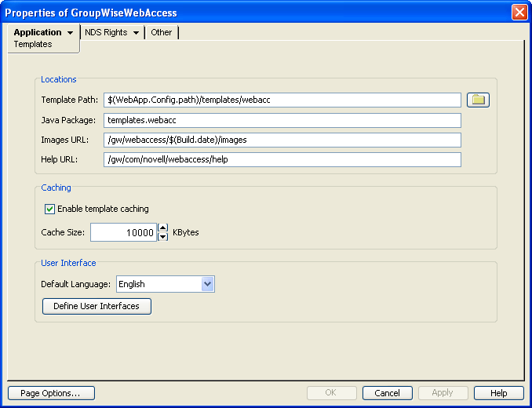The width and height of the screenshot is (532, 408).
Task: Click the Cache Size label
Action: (x=63, y=233)
